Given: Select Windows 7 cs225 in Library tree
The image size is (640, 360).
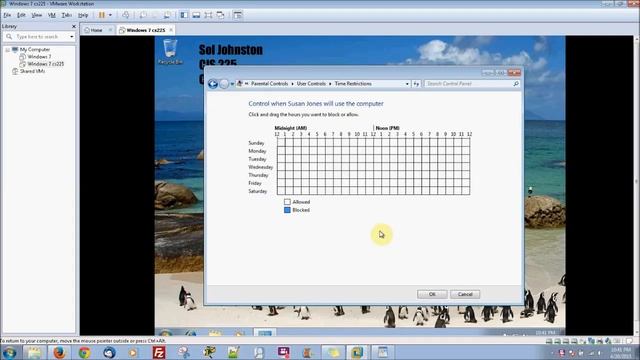Looking at the screenshot, I should click(46, 64).
